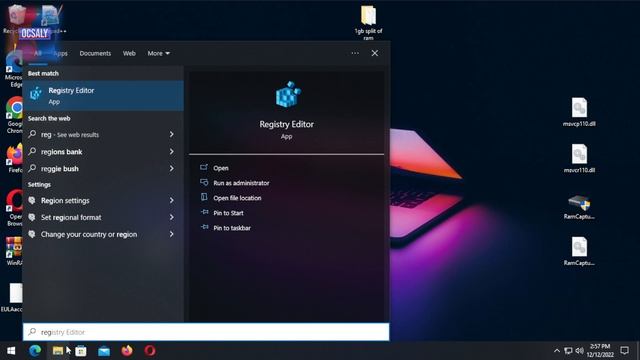Viewport: 640px width, 360px height.
Task: Select the 'regions bank' web suggestion
Action: (x=103, y=151)
